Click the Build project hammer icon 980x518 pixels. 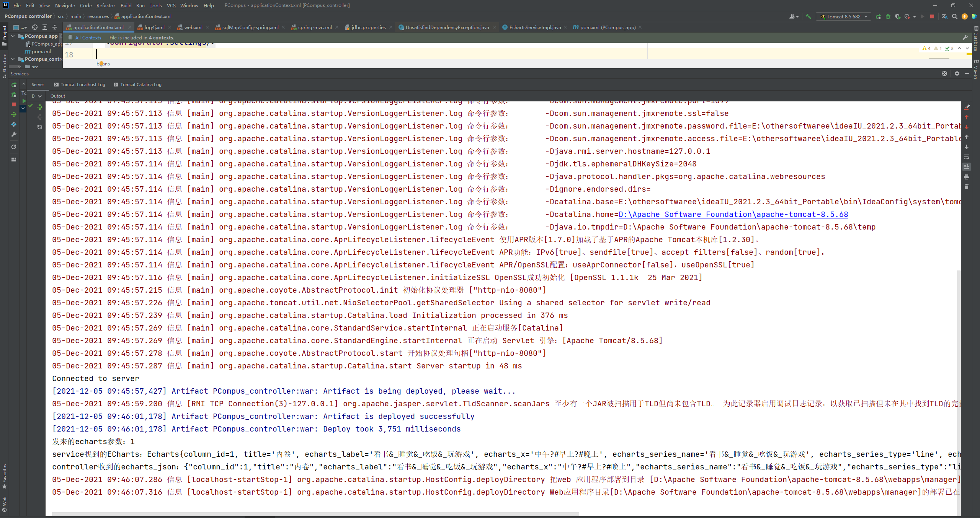click(x=808, y=16)
